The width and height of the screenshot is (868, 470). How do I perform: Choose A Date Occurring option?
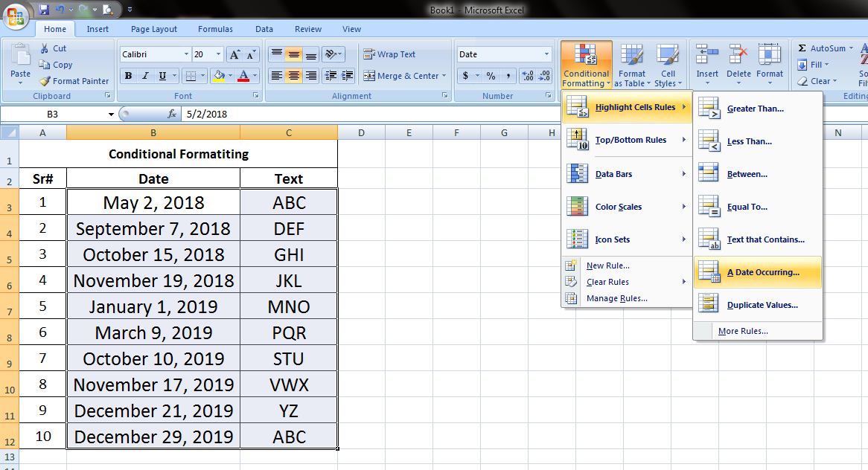[761, 272]
